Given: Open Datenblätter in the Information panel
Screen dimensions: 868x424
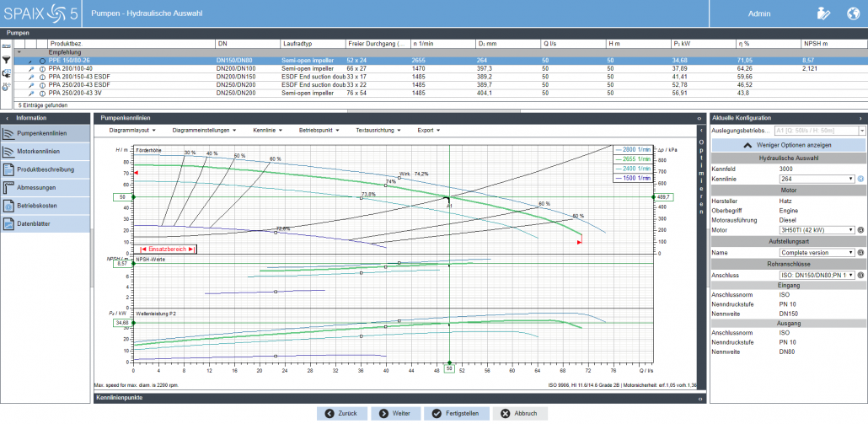Looking at the screenshot, I should click(45, 223).
